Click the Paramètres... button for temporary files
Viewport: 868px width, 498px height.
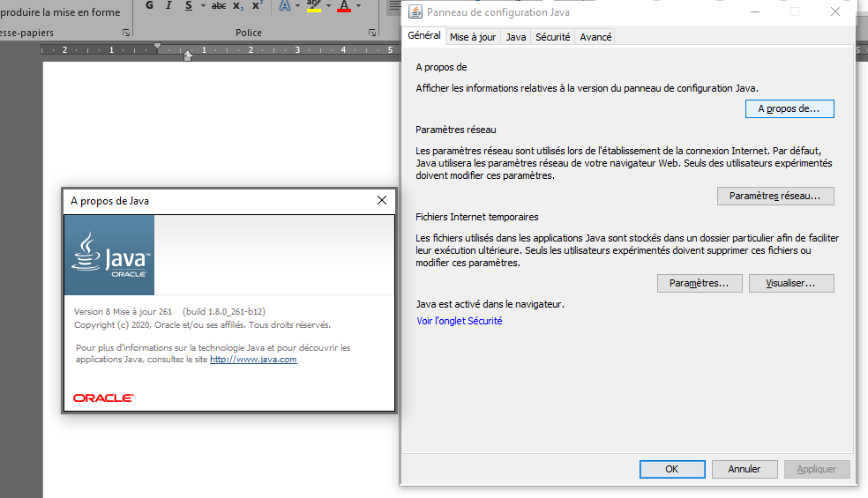pyautogui.click(x=700, y=283)
